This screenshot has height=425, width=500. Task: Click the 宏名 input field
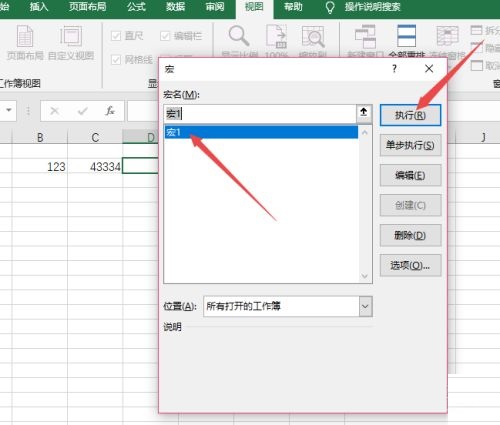click(x=260, y=114)
